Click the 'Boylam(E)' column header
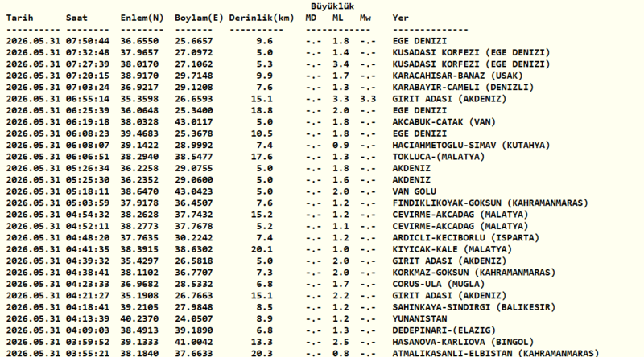Screen dimensions: 644x357 pyautogui.click(x=199, y=18)
